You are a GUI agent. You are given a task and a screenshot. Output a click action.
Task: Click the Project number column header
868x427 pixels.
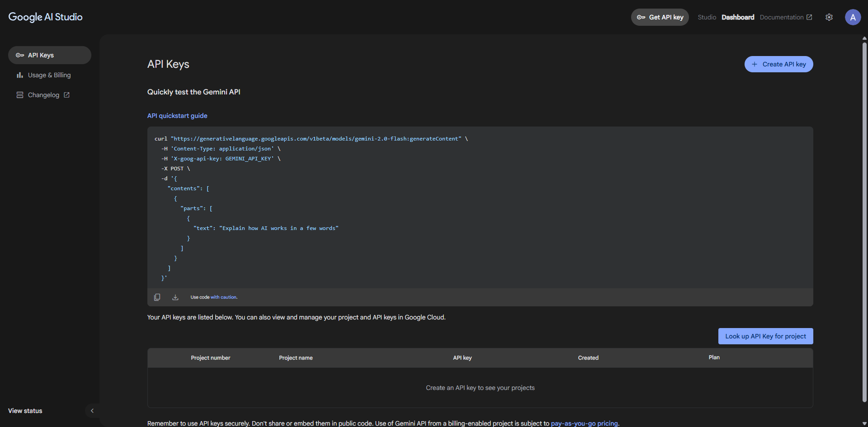[x=210, y=358]
